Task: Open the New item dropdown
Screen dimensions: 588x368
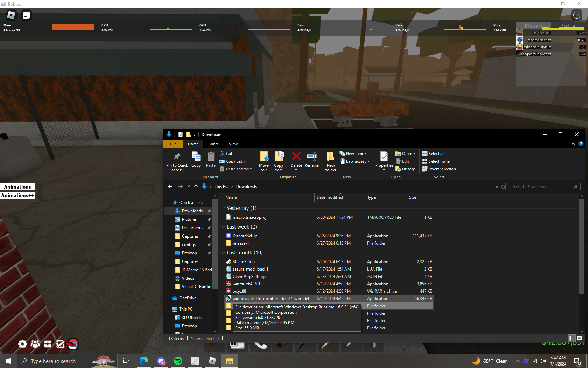Action: tap(353, 154)
